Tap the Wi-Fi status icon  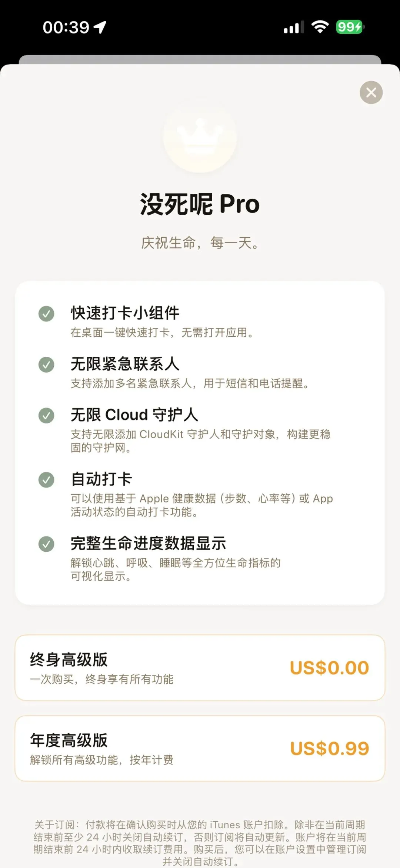tap(320, 27)
